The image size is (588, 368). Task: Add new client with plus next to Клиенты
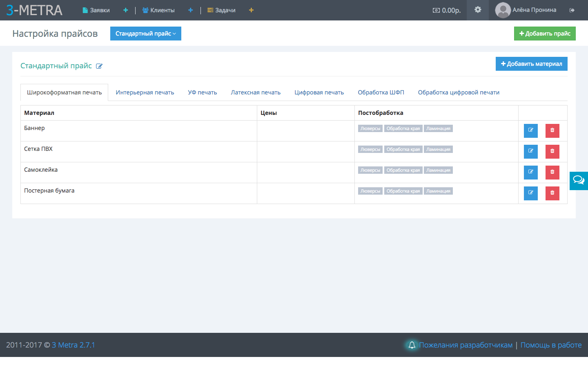pyautogui.click(x=190, y=10)
